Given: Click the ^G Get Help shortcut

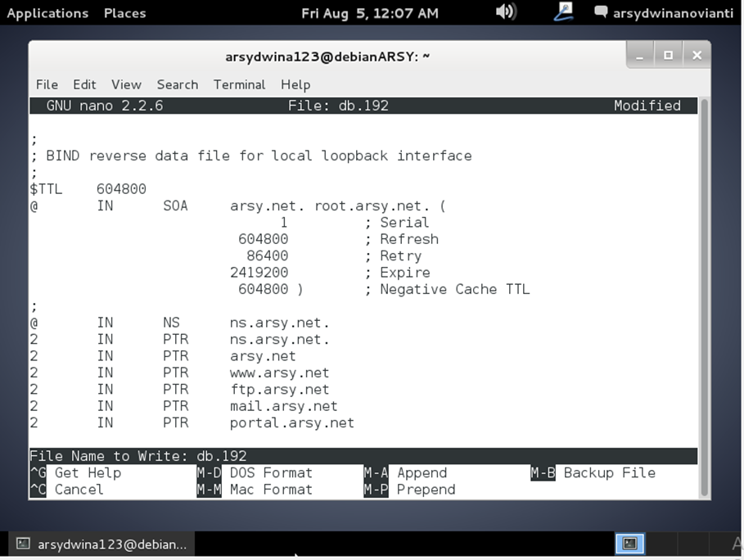Looking at the screenshot, I should coord(75,472).
